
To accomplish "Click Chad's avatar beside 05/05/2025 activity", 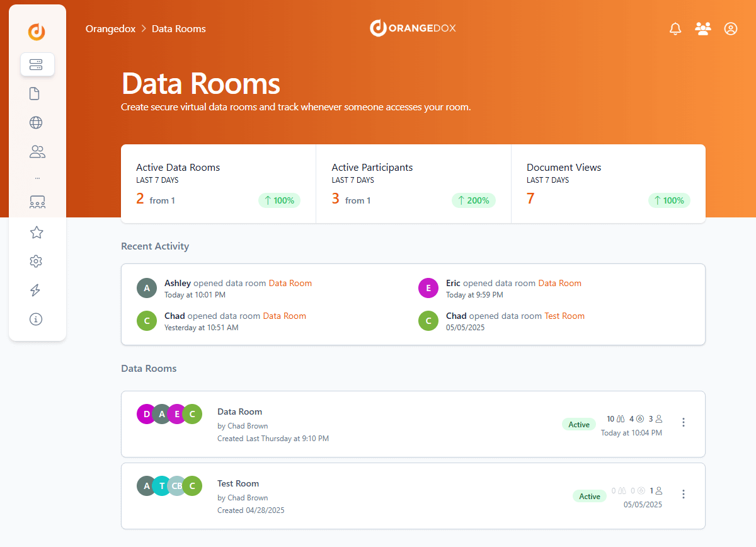I will point(428,321).
